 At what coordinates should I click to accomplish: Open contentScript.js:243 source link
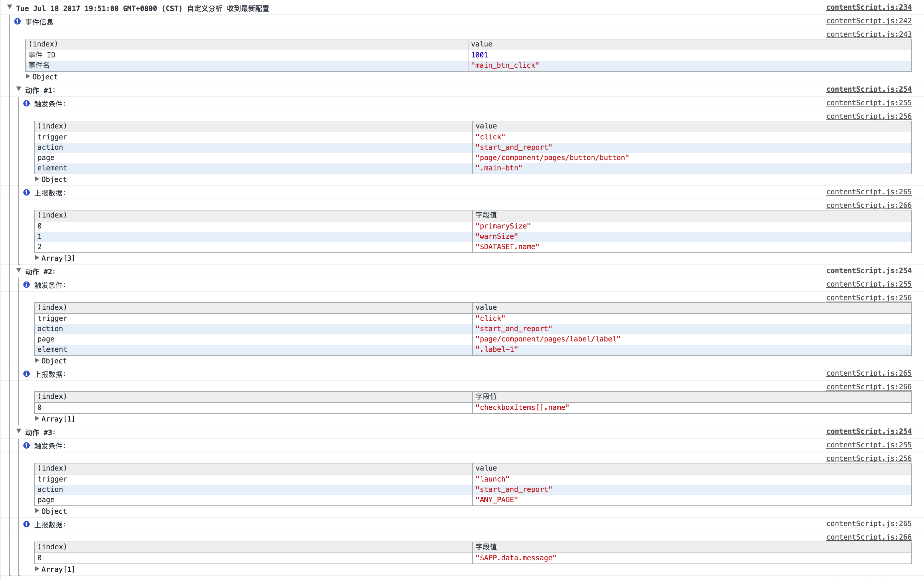pyautogui.click(x=869, y=35)
